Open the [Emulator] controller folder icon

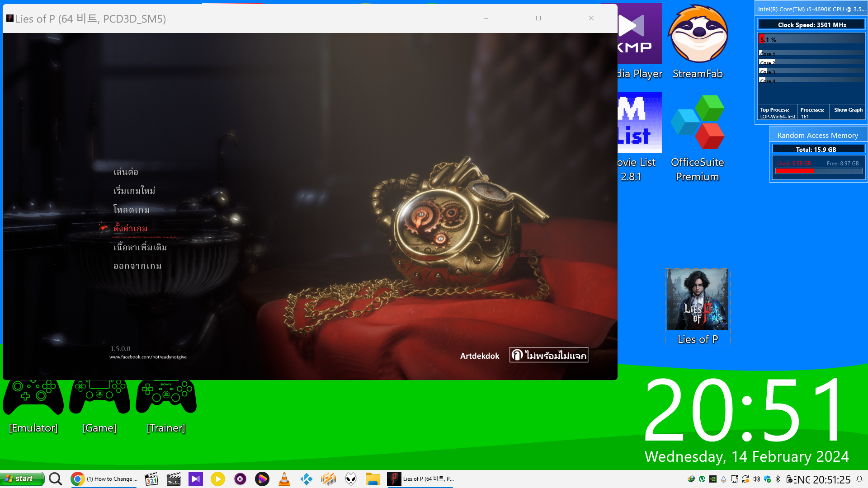click(33, 407)
